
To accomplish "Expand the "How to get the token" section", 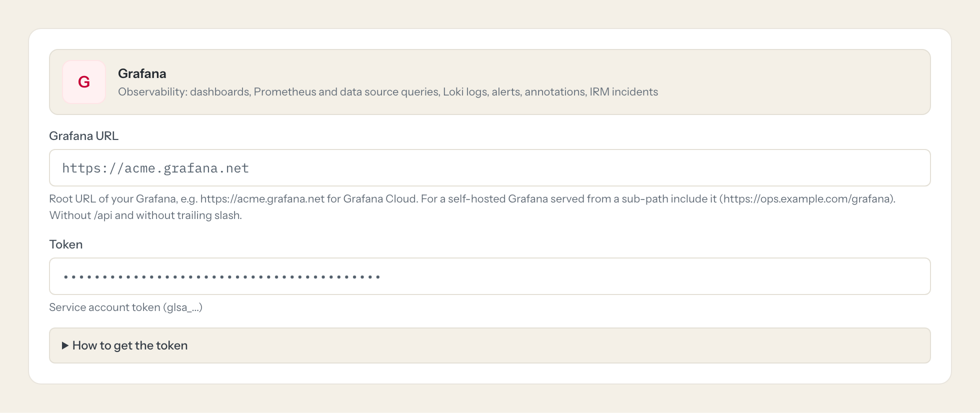I will (x=489, y=345).
